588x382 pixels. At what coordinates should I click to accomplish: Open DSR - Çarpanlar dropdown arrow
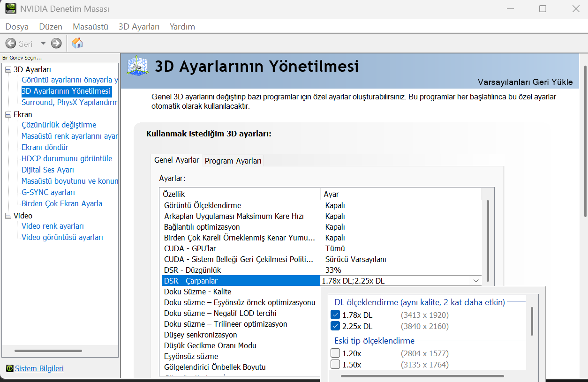click(x=476, y=281)
